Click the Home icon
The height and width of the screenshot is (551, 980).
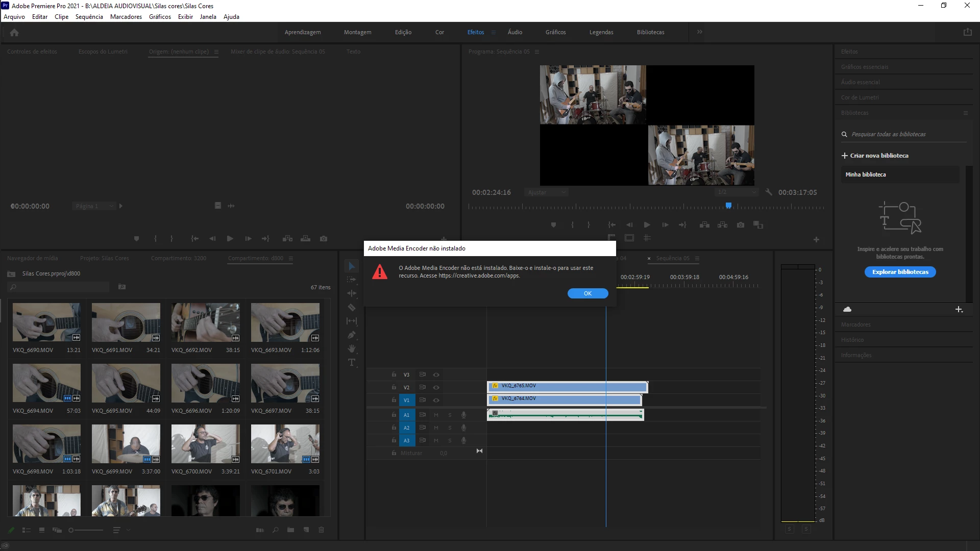pyautogui.click(x=14, y=33)
